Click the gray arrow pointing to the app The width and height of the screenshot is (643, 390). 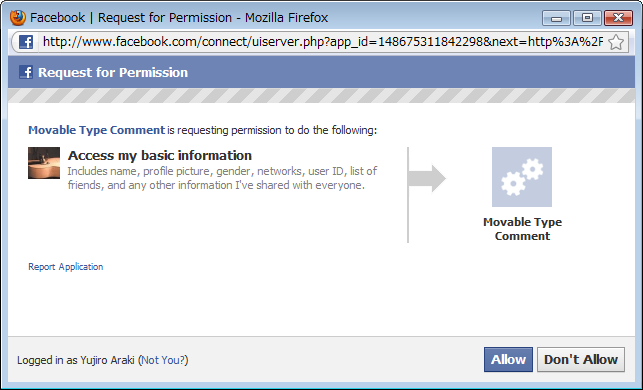427,178
